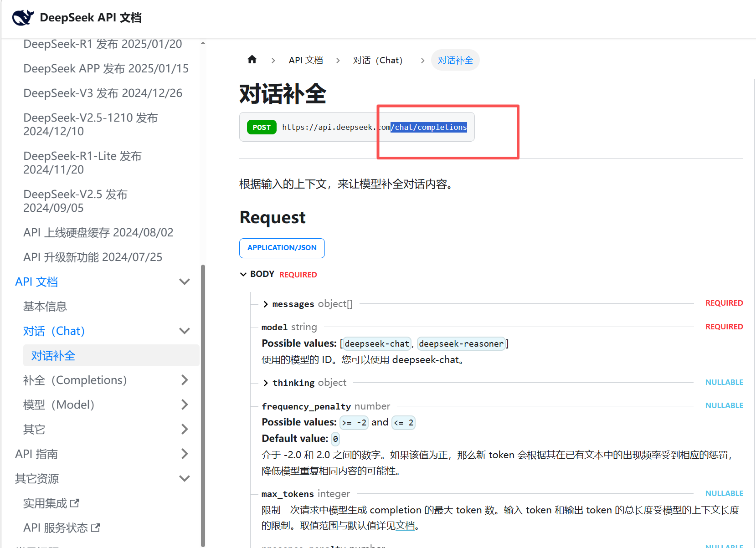Click the 对话补全 breadcrumb pill

tap(455, 60)
